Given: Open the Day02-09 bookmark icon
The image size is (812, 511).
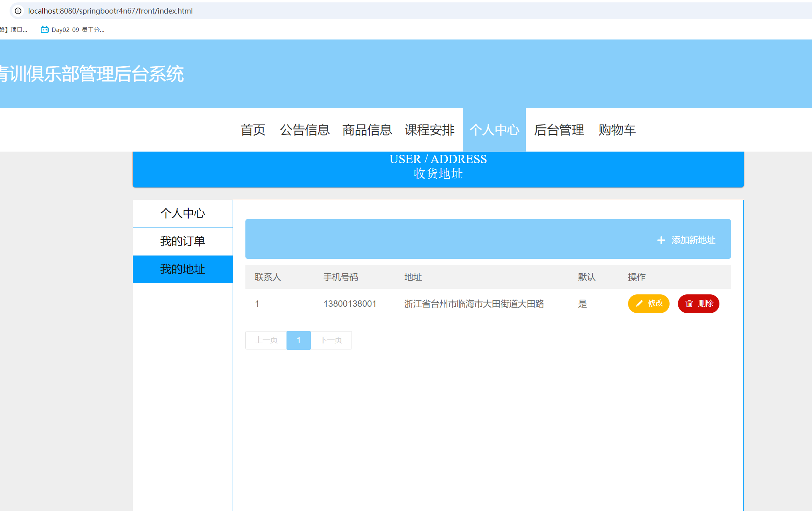Looking at the screenshot, I should 45,30.
